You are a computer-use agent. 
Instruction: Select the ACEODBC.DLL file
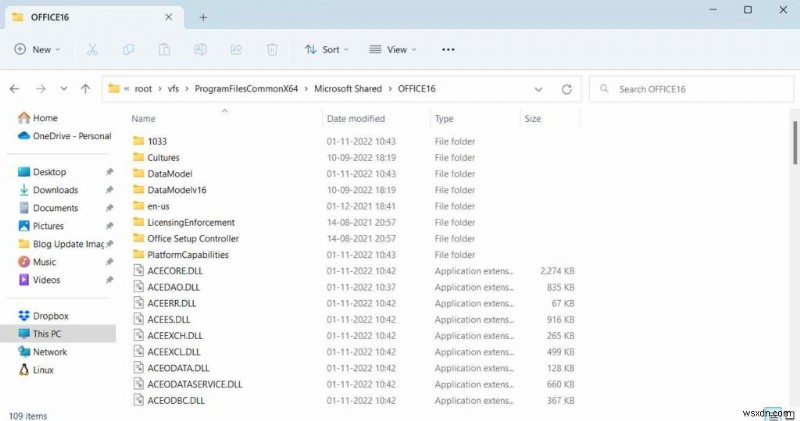tap(353, 401)
